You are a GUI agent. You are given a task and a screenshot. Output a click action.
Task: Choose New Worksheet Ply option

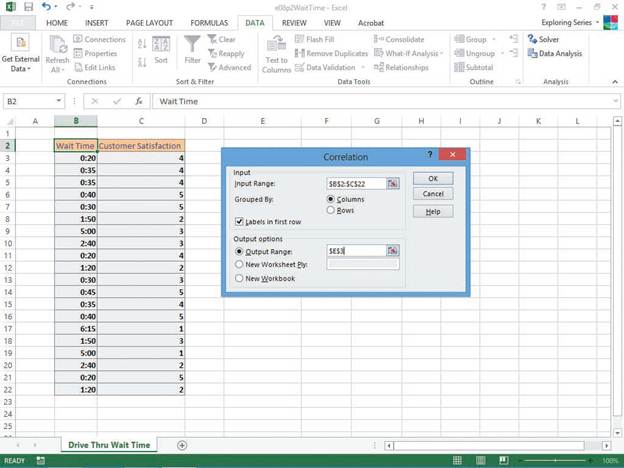coord(238,264)
